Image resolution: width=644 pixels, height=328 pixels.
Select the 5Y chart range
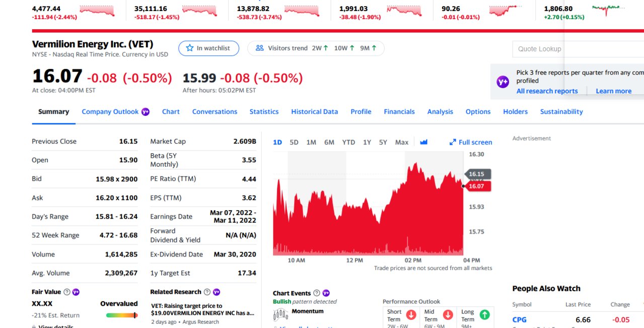[383, 142]
